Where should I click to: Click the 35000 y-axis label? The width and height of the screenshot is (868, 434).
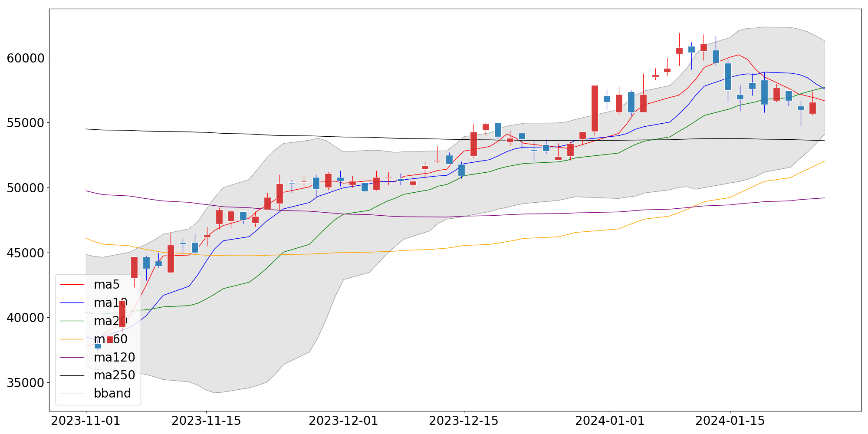coord(26,383)
